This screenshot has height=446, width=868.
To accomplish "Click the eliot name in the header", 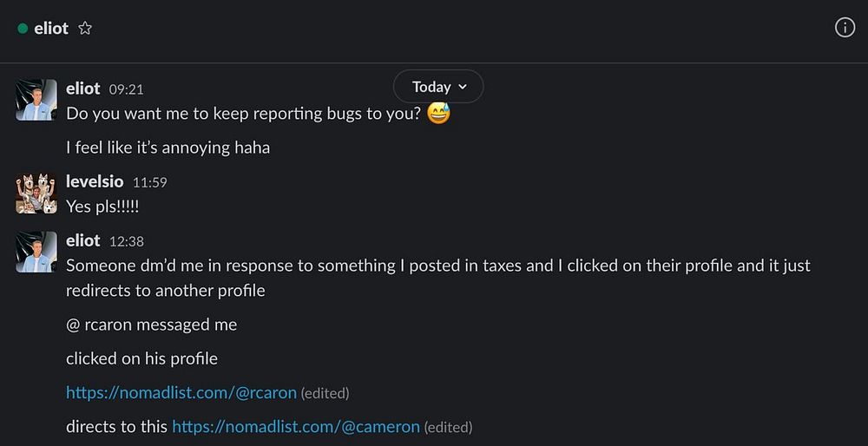I will (x=51, y=29).
